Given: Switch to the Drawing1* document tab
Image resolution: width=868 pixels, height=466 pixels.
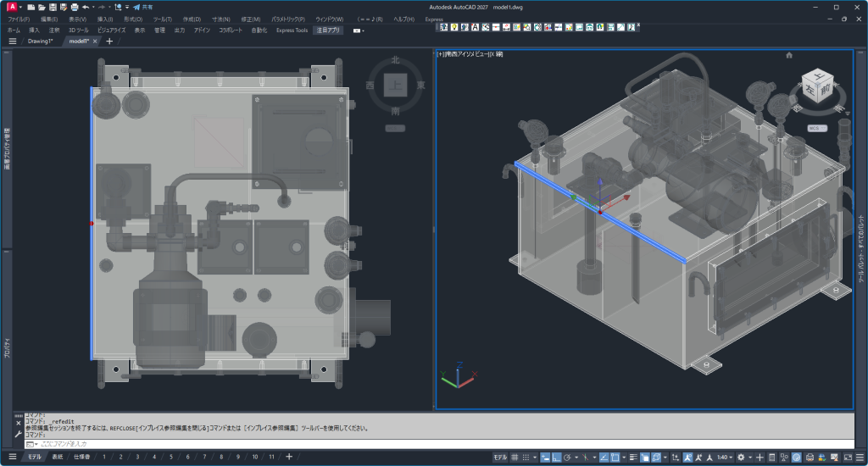Looking at the screenshot, I should click(41, 41).
